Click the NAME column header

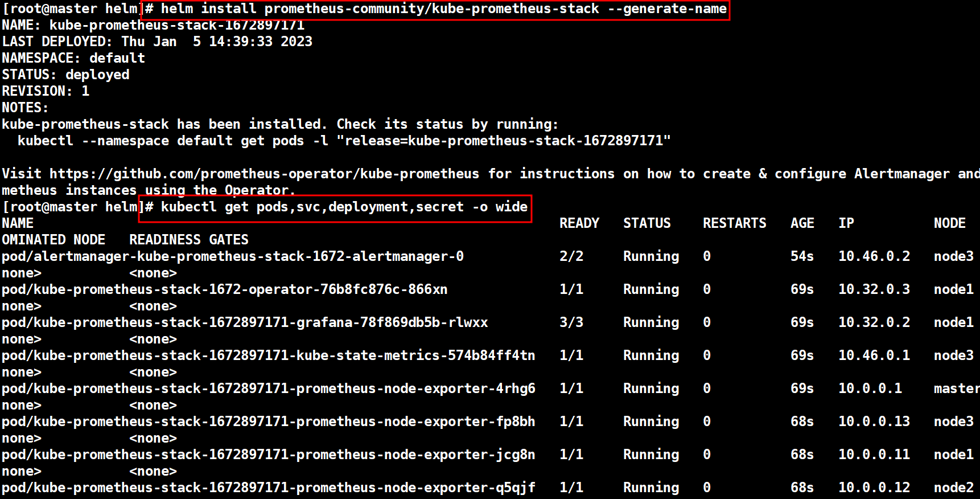[x=18, y=223]
